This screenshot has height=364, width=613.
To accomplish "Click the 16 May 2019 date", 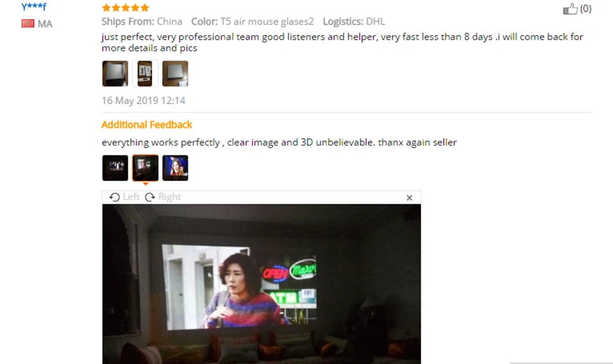I will 144,100.
